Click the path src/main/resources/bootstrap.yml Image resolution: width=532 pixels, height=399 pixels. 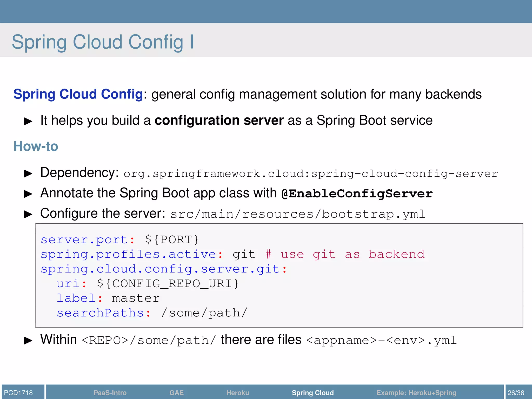coord(298,214)
